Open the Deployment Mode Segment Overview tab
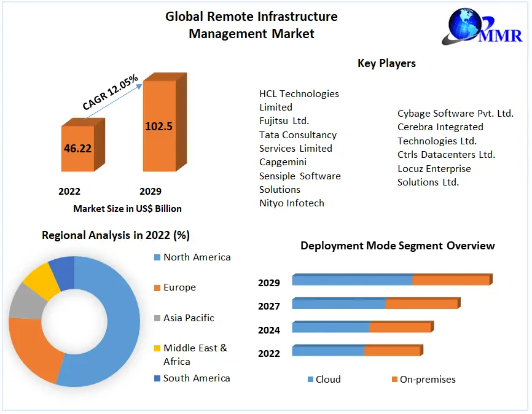The height and width of the screenshot is (414, 532). [x=397, y=246]
